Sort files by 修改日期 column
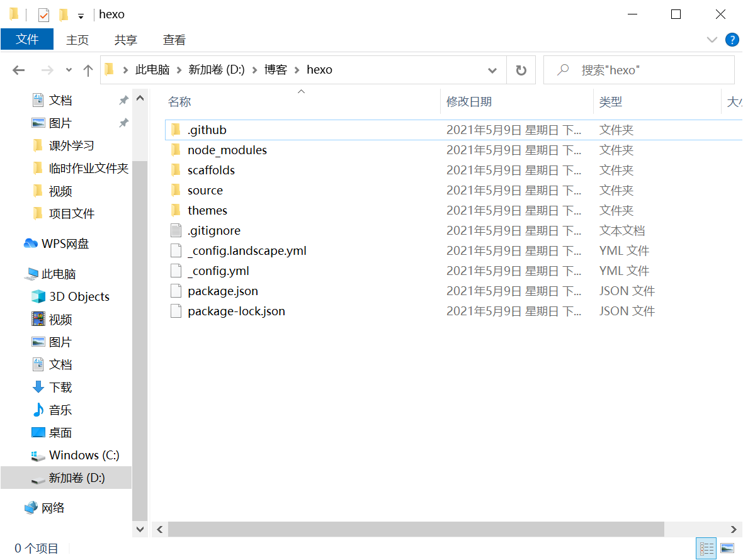 [x=469, y=101]
